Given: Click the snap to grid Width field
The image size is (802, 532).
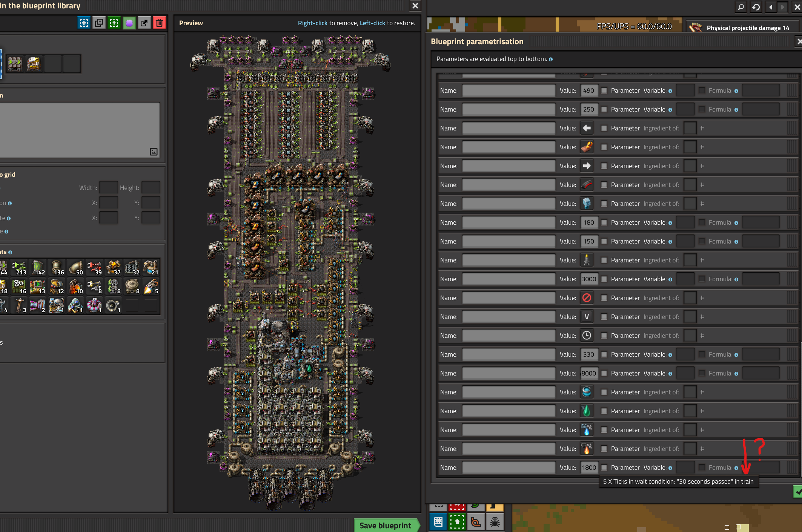Looking at the screenshot, I should pos(108,188).
